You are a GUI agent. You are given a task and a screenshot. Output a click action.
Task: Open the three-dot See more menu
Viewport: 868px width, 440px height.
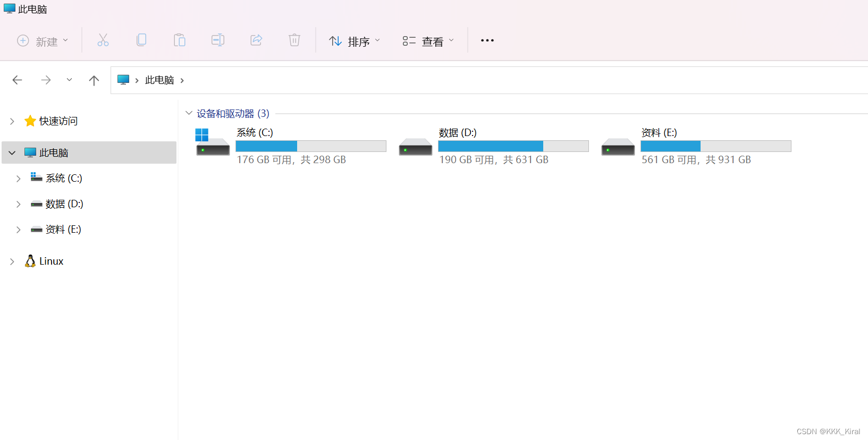click(487, 40)
